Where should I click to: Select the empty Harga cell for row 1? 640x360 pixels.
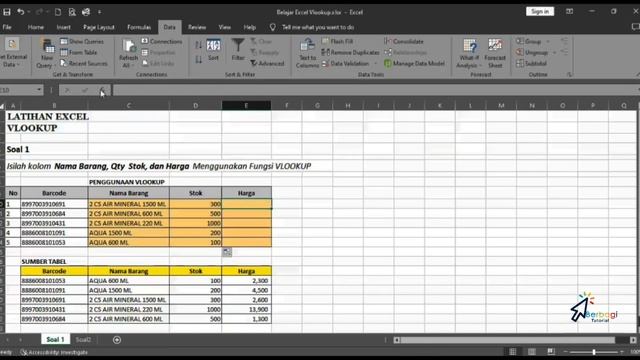point(247,204)
